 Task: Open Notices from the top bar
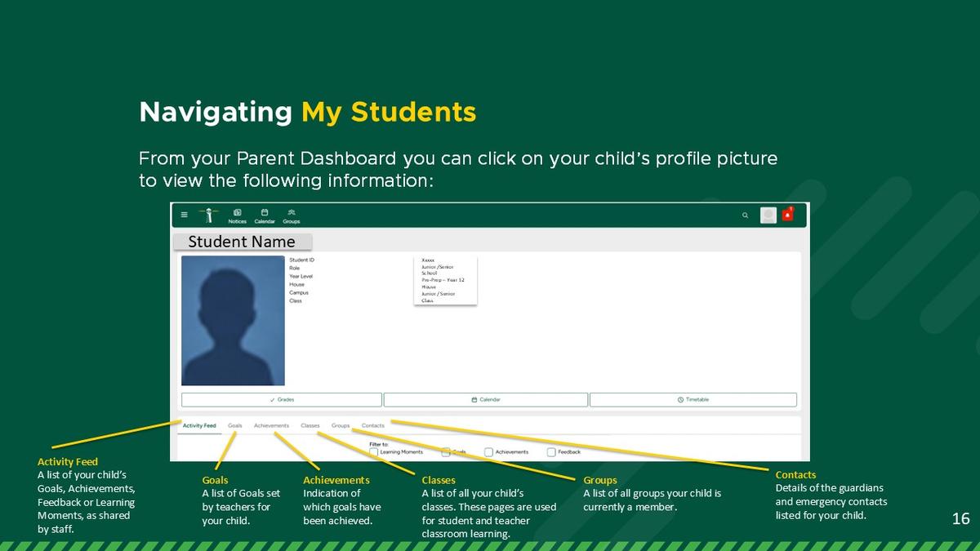click(237, 216)
